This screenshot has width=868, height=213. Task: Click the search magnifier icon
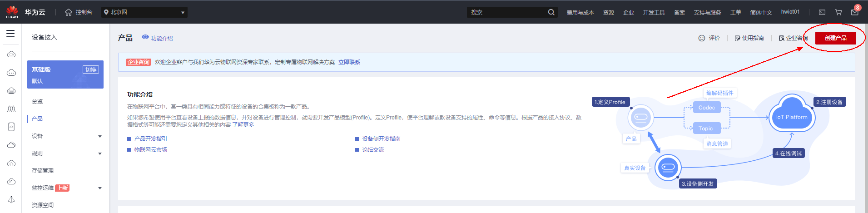click(551, 12)
